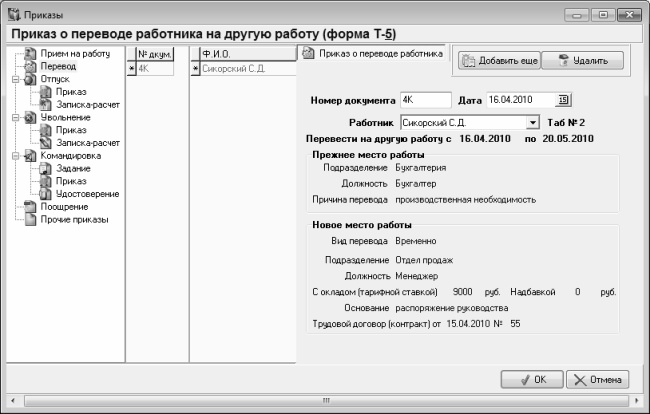Select the Сикорский С.Д. list row
The width and height of the screenshot is (650, 414).
click(248, 68)
